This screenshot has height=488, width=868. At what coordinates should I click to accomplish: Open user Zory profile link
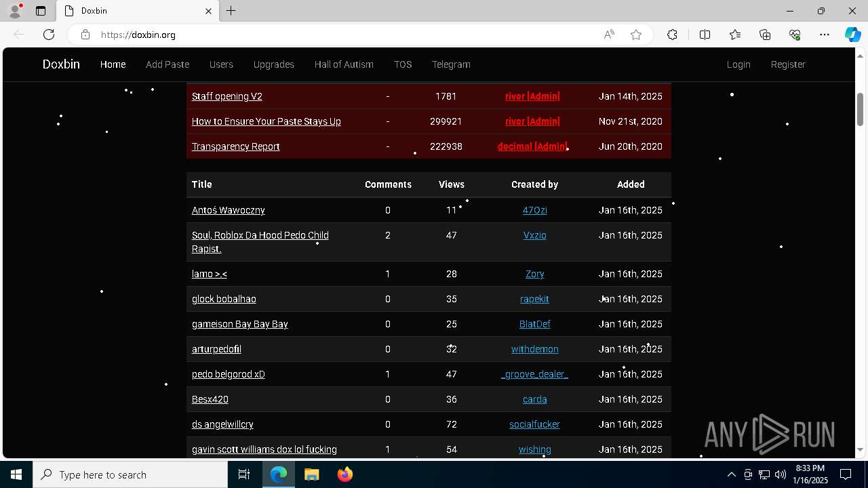pos(535,274)
